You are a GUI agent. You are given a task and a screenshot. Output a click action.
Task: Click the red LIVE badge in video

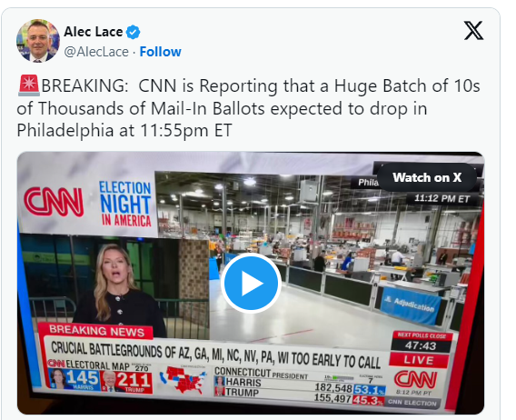click(419, 360)
